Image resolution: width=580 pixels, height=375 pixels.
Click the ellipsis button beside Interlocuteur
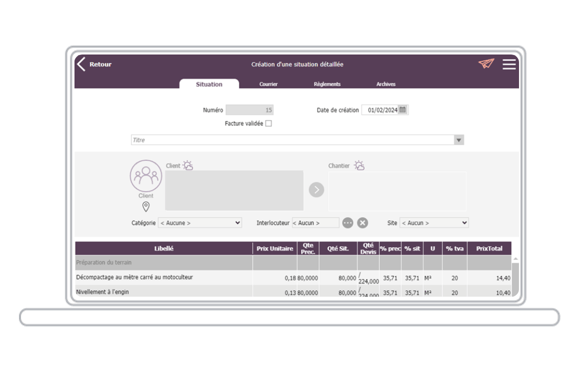(x=347, y=223)
